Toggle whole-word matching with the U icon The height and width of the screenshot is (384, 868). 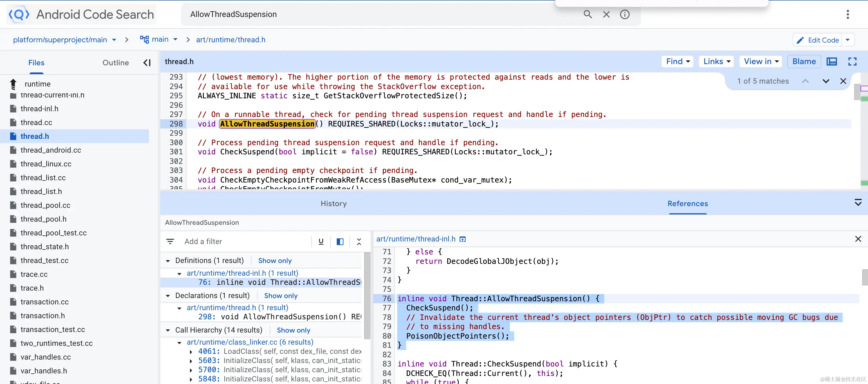click(x=321, y=241)
